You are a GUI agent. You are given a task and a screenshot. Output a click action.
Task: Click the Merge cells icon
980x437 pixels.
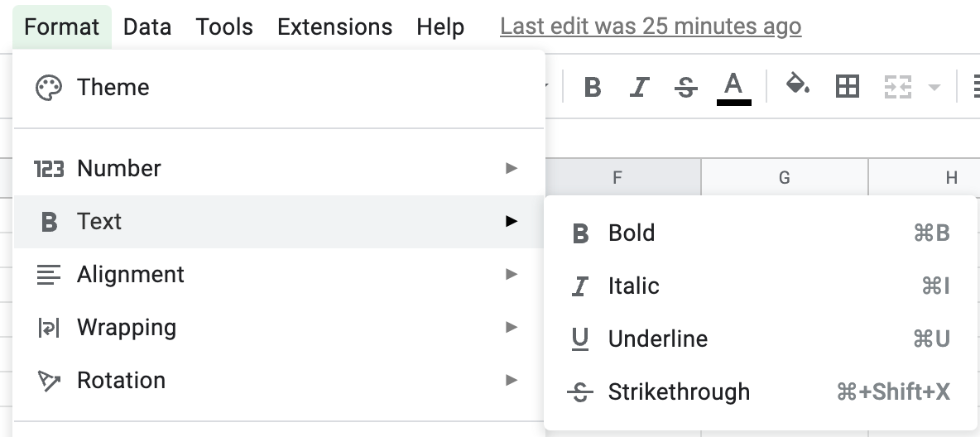(897, 87)
